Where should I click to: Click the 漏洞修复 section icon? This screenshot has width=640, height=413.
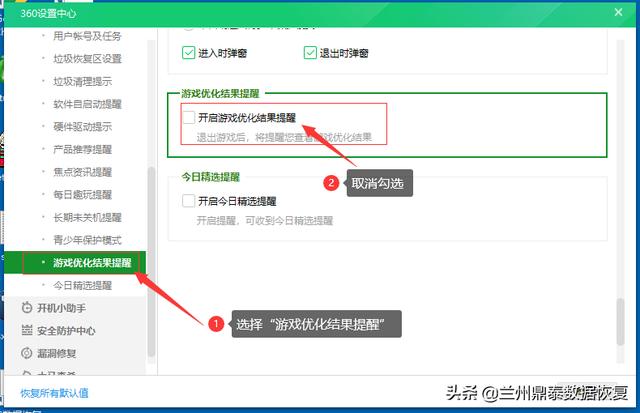28,353
